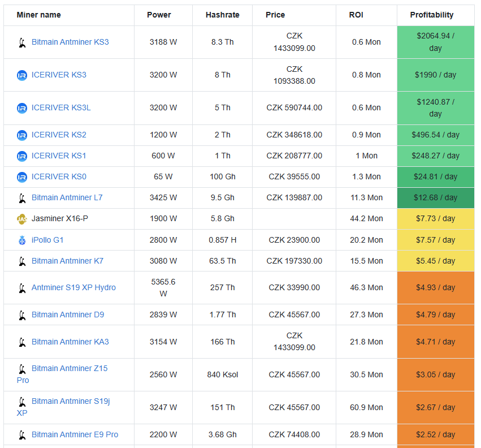481x448 pixels.
Task: Click the Jasminer logo icon for X16-P
Action: click(22, 219)
